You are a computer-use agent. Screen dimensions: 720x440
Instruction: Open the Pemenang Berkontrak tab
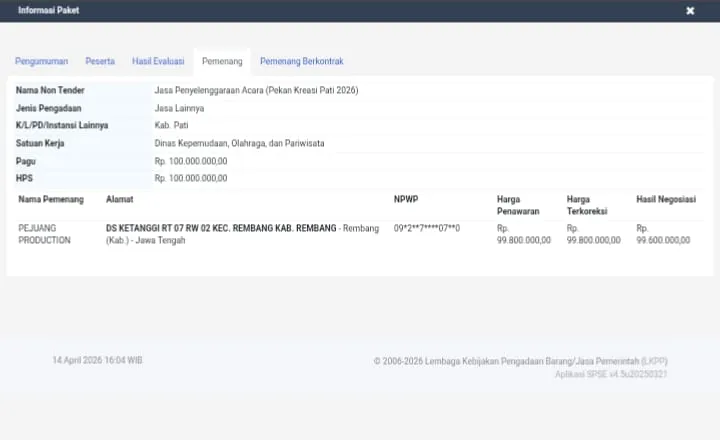[301, 61]
